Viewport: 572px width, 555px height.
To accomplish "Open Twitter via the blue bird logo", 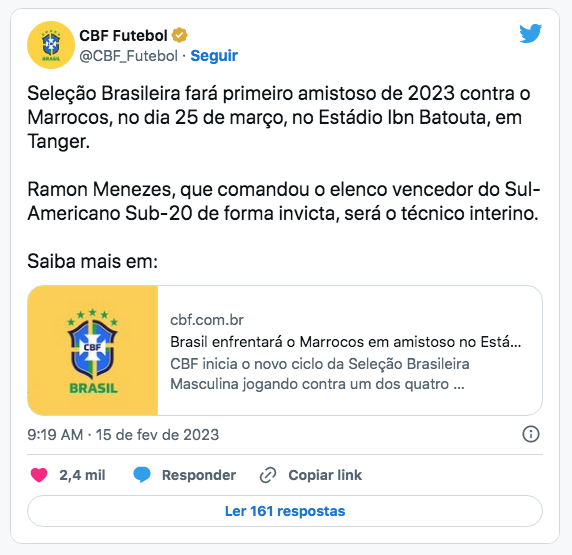I will (x=531, y=34).
